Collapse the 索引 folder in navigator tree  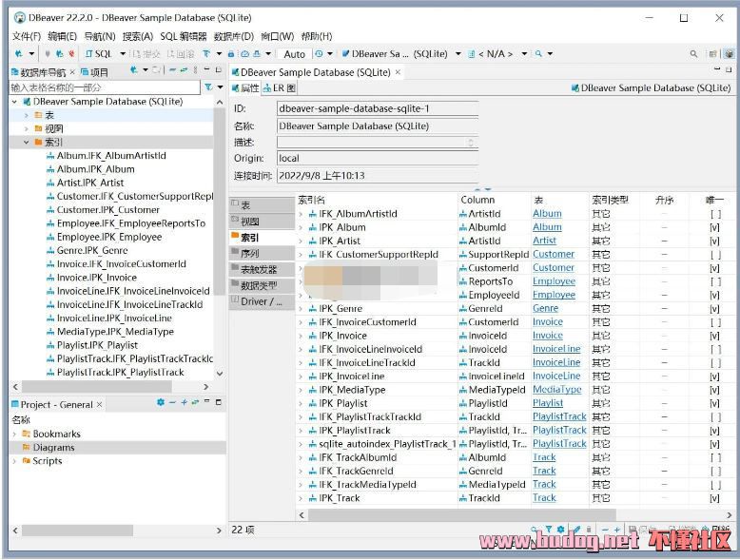[27, 143]
